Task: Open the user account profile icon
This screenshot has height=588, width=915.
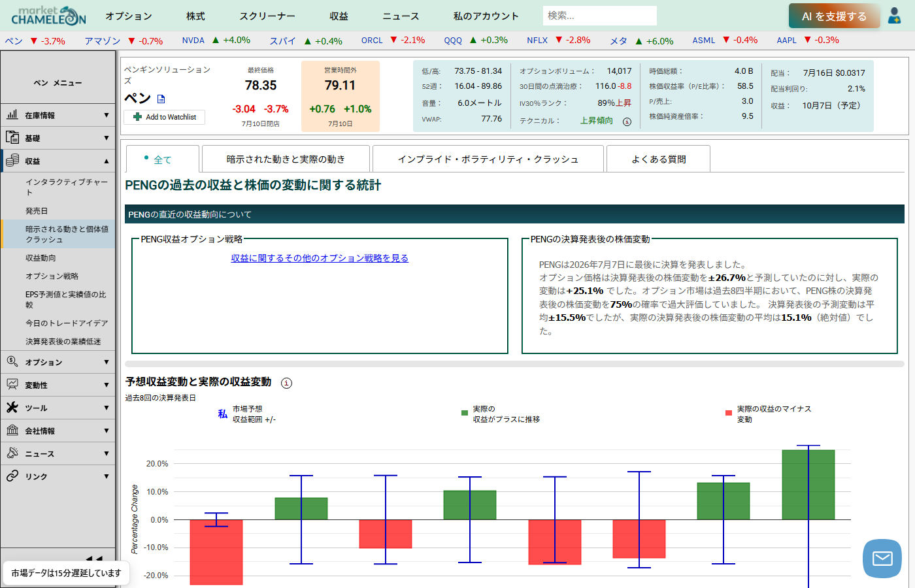Action: pyautogui.click(x=894, y=16)
